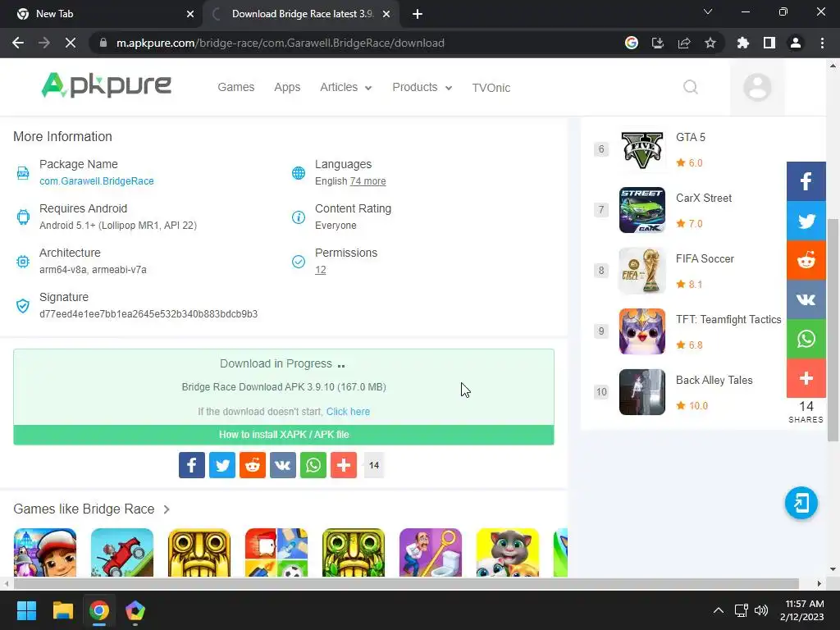840x630 pixels.
Task: Share on Twitter in the side share bar
Action: coord(806,221)
